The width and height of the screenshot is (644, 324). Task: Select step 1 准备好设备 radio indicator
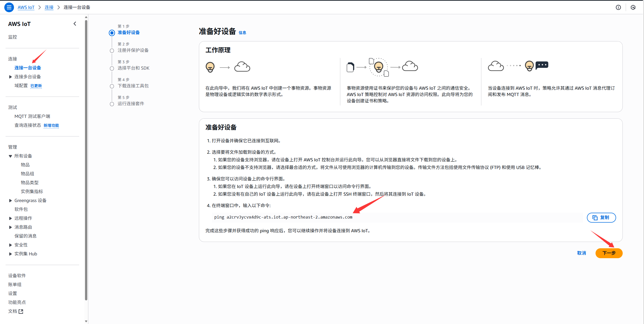(x=112, y=33)
